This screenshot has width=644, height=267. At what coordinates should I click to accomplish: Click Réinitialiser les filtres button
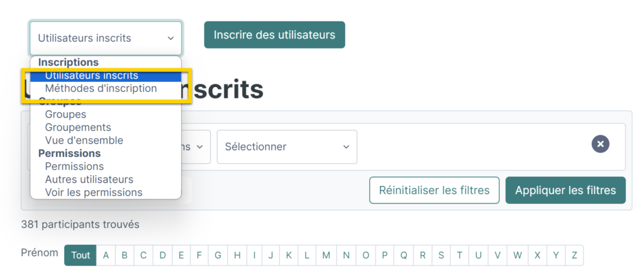(434, 190)
